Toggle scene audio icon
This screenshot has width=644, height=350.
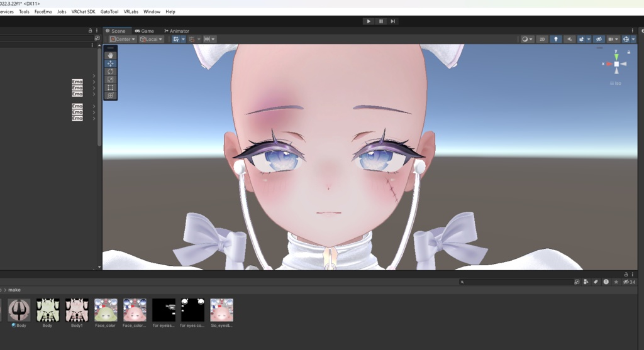coord(569,40)
